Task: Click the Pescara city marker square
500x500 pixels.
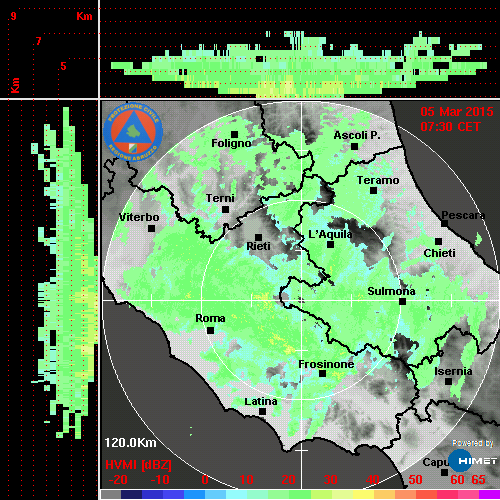Action: pos(445,223)
